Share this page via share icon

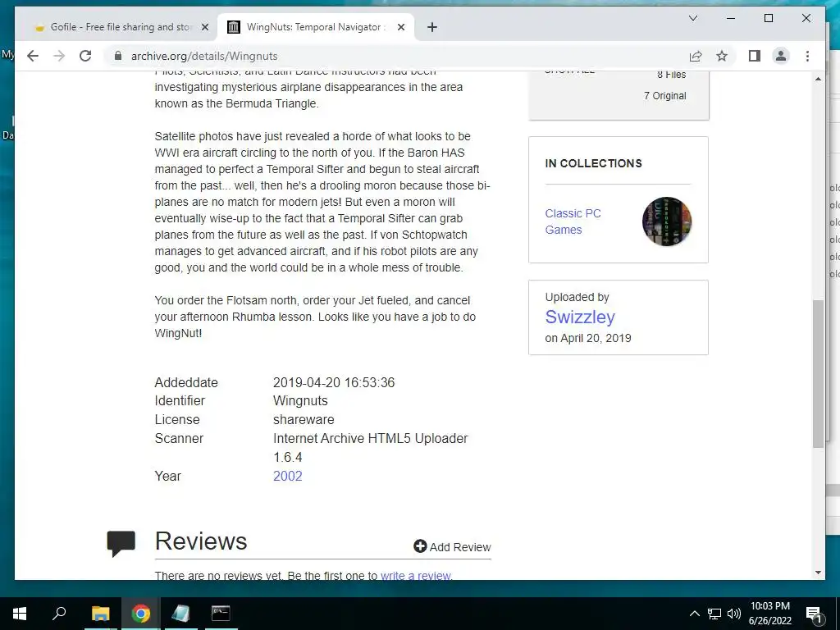coord(696,56)
